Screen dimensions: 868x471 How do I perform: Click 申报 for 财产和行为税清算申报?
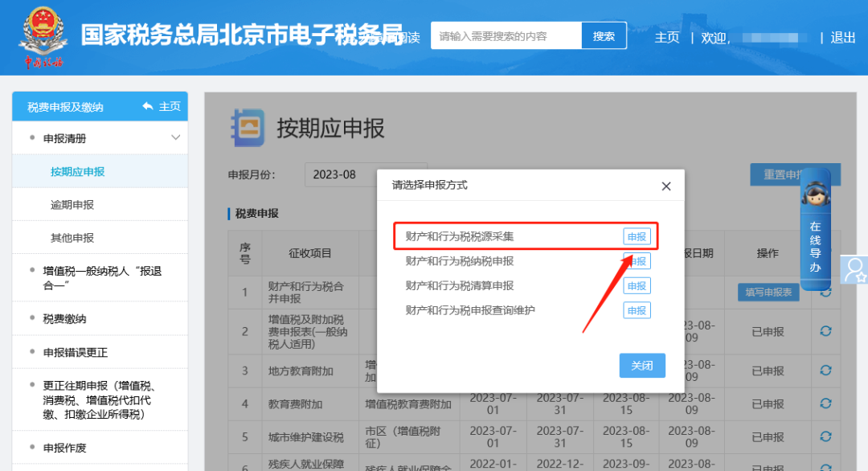point(637,285)
